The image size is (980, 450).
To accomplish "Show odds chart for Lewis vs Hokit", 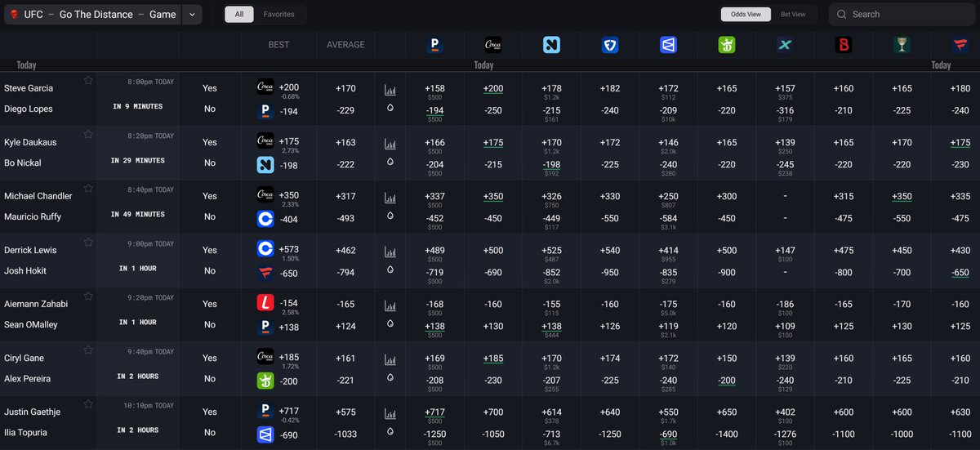I will pos(390,252).
